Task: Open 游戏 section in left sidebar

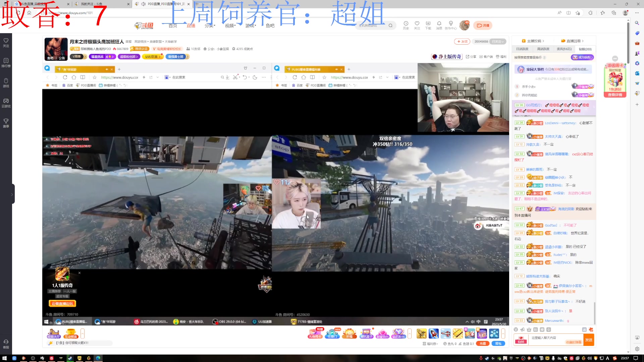Action: pos(6,83)
